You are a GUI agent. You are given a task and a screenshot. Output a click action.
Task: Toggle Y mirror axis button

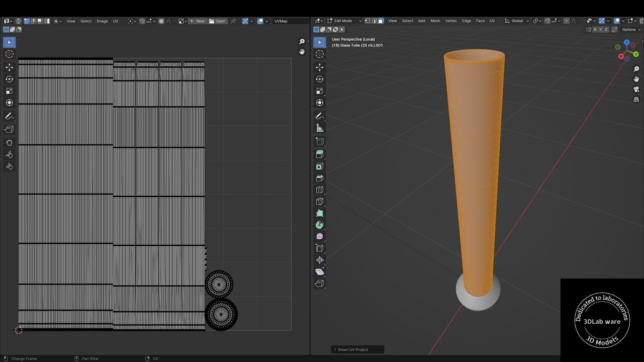[601, 29]
